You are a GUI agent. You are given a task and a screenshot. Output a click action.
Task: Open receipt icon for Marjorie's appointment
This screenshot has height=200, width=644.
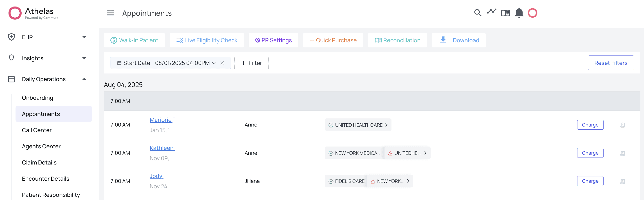click(622, 125)
